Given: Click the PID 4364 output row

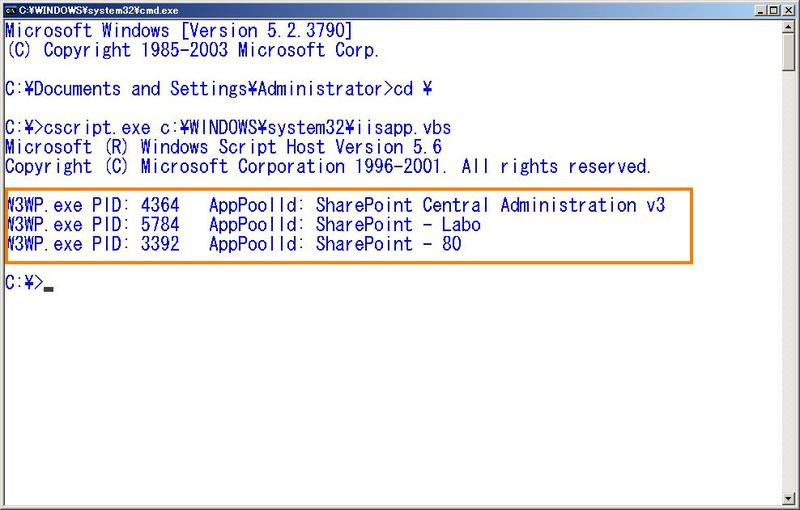Looking at the screenshot, I should pos(336,205).
